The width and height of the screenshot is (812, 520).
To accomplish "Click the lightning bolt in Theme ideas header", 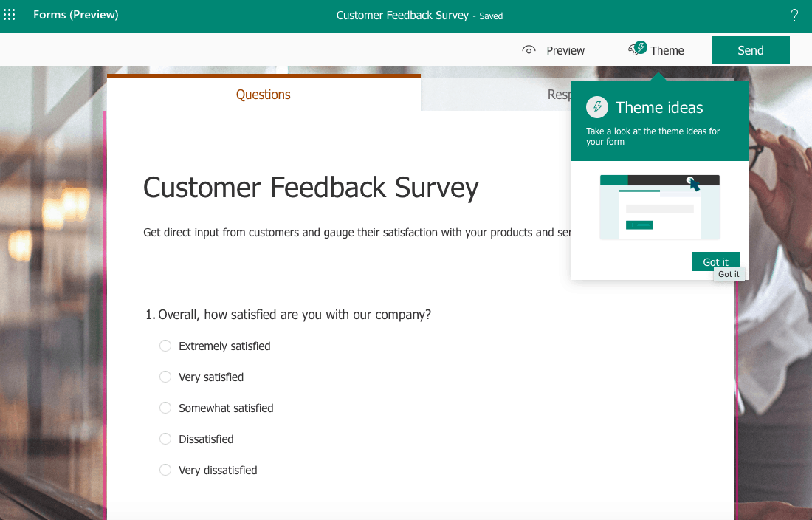I will pos(597,106).
